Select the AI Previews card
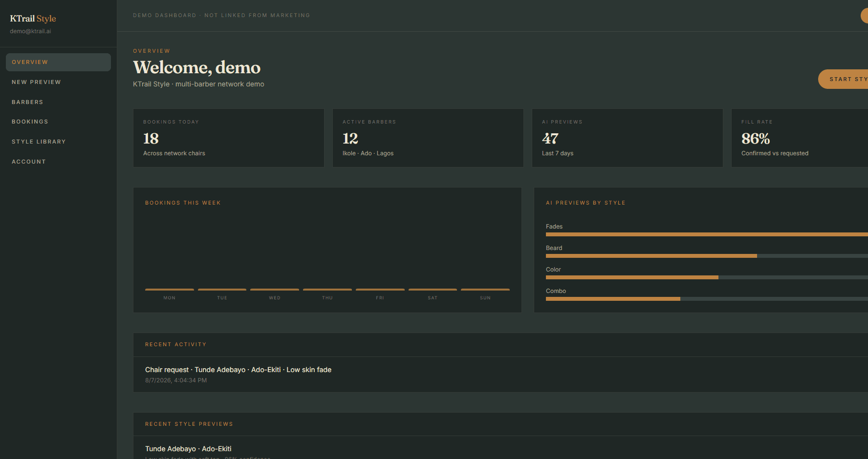 coord(628,138)
